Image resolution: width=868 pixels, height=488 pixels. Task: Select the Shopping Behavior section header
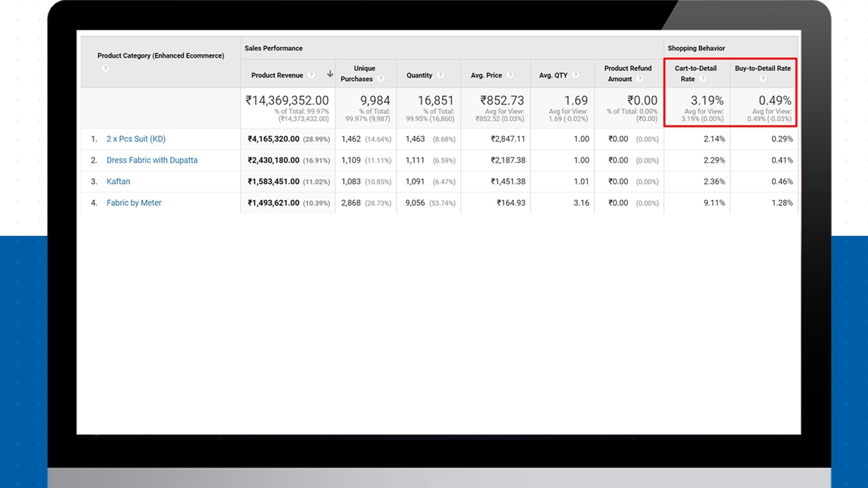point(697,48)
